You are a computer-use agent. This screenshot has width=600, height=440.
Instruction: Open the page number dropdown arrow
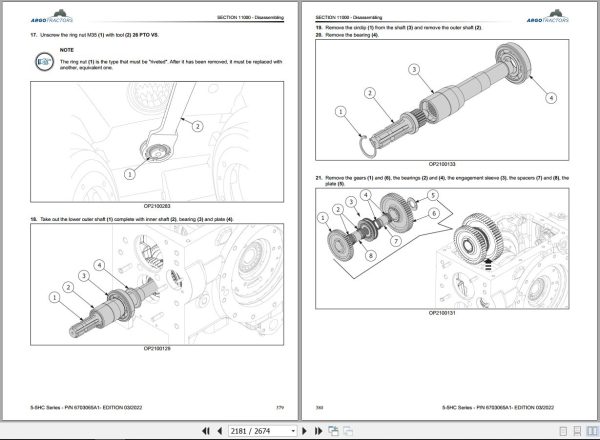[x=293, y=431]
